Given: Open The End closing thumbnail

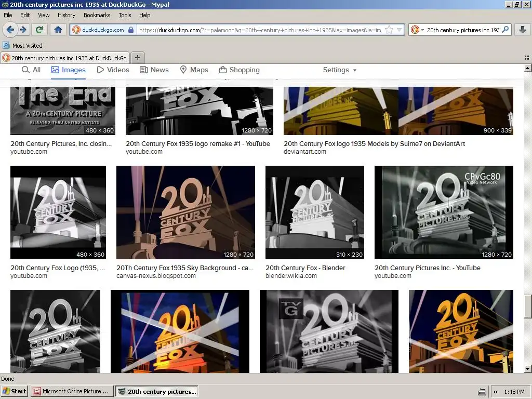Looking at the screenshot, I should (x=63, y=111).
